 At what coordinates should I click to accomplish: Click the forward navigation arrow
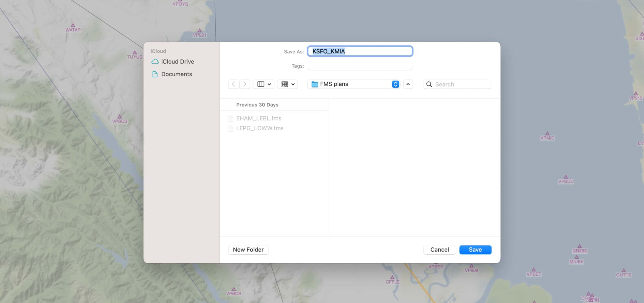click(x=244, y=84)
